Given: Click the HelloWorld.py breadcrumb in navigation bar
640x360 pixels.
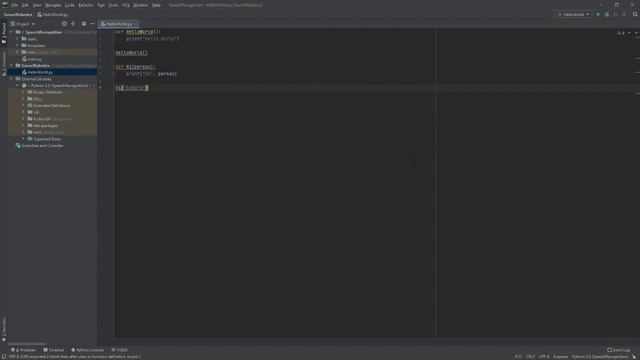Looking at the screenshot, I should [x=53, y=15].
